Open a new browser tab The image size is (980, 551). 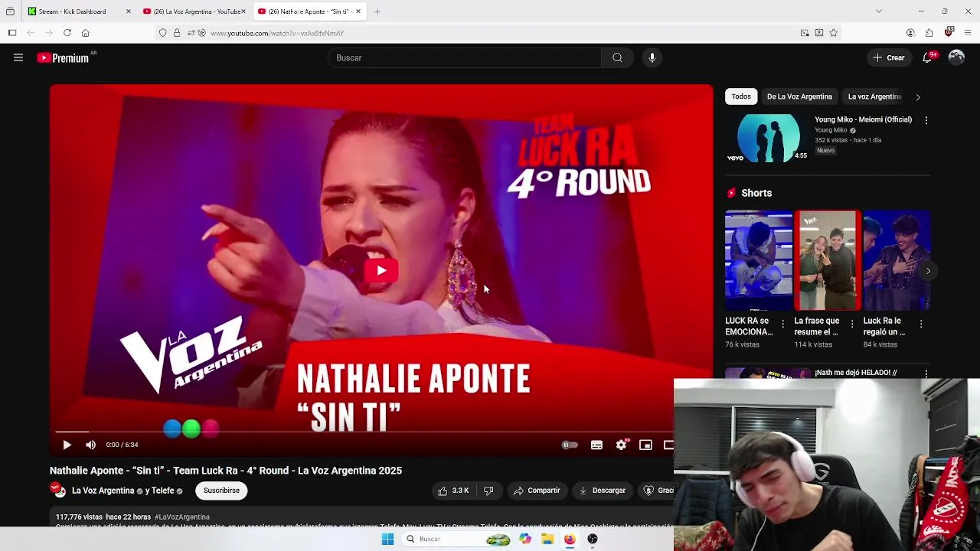[x=377, y=11]
